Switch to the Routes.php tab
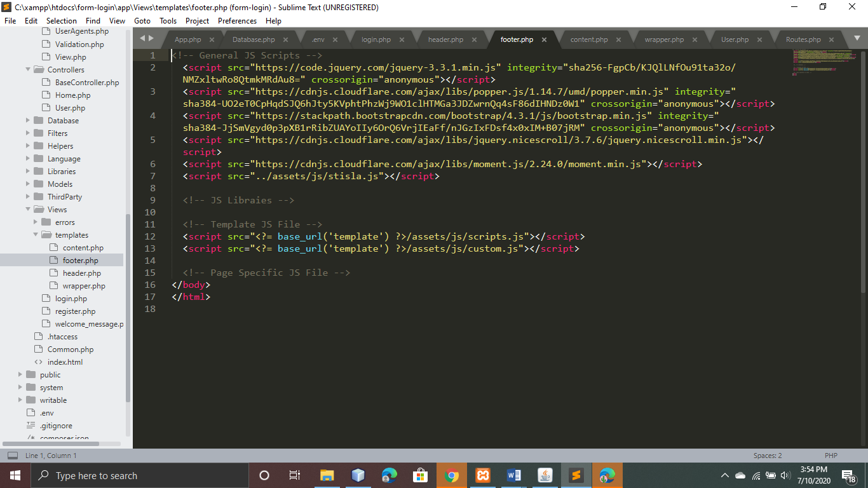The height and width of the screenshot is (488, 868). 803,39
